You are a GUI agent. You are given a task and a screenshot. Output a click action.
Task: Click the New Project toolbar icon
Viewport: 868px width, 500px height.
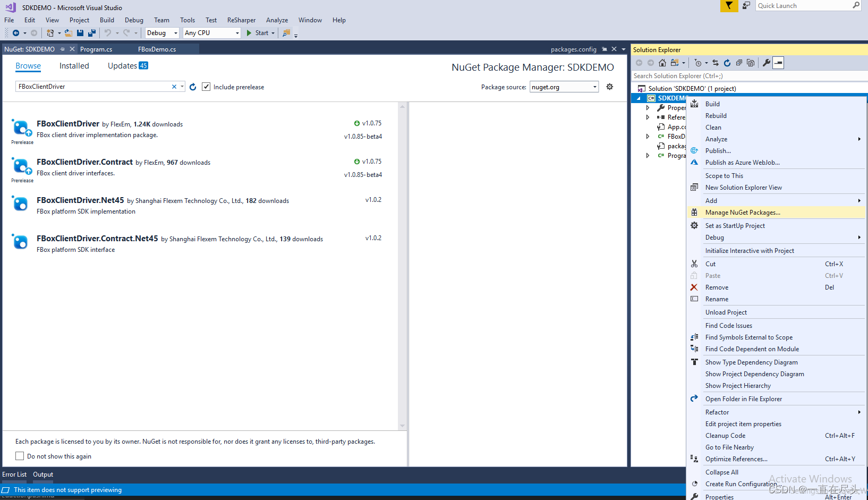(50, 33)
